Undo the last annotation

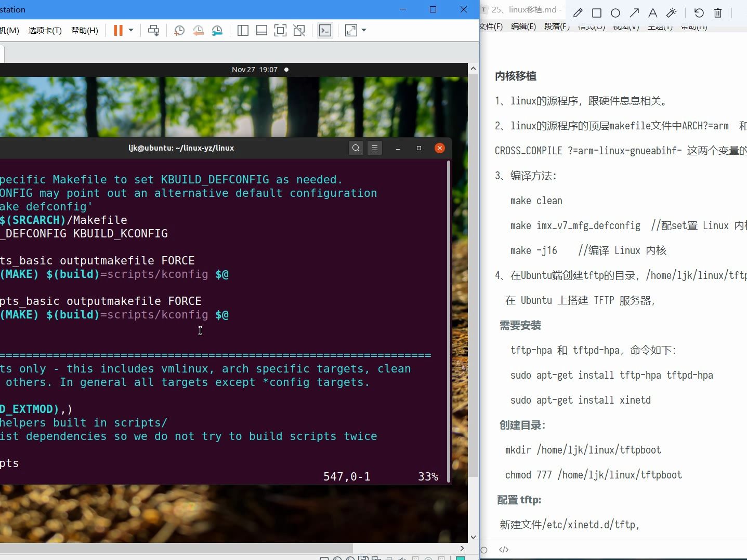[699, 13]
